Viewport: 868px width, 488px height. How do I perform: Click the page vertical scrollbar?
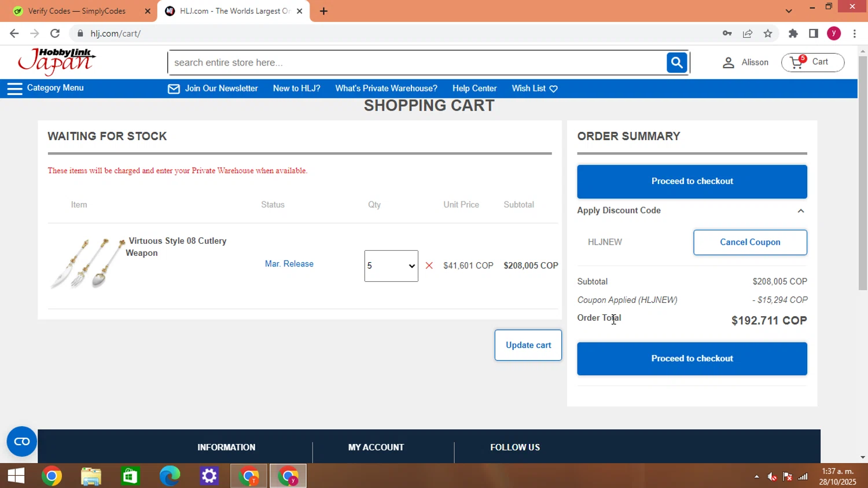pos(863,174)
